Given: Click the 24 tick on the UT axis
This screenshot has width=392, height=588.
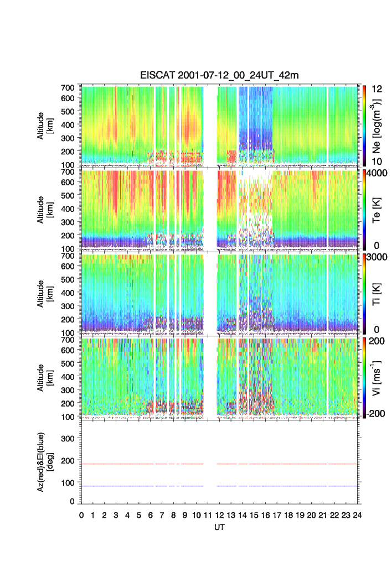Looking at the screenshot, I should (358, 516).
